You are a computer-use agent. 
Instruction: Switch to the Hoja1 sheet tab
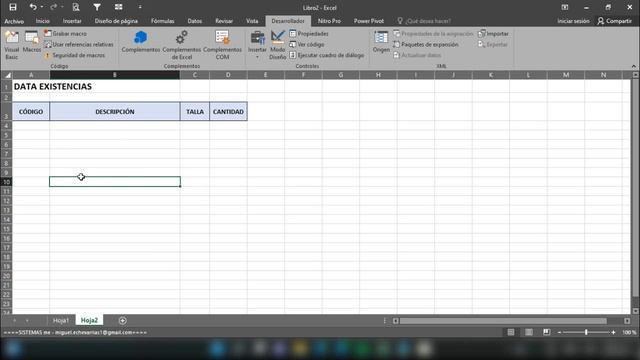61,320
